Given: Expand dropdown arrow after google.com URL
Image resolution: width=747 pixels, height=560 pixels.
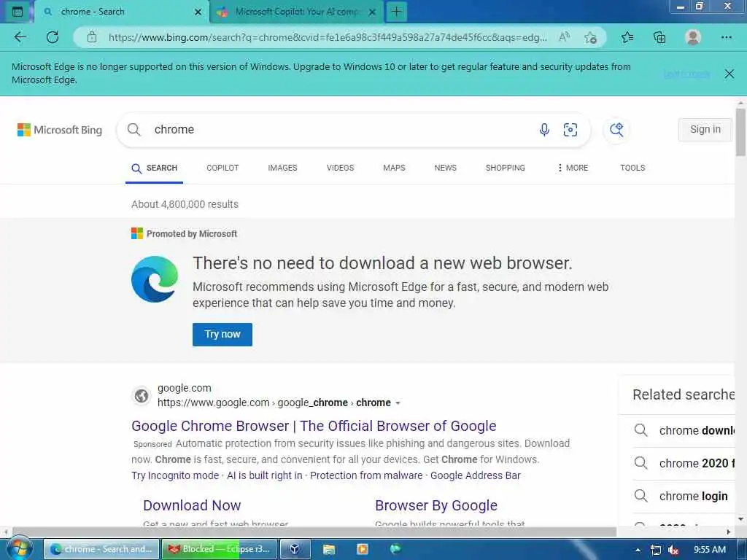Looking at the screenshot, I should [x=398, y=403].
